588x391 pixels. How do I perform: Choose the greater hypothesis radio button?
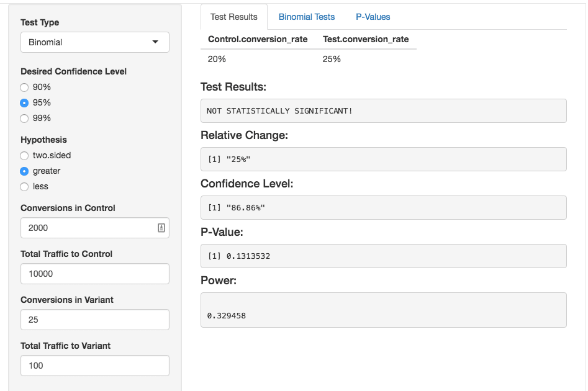click(24, 171)
